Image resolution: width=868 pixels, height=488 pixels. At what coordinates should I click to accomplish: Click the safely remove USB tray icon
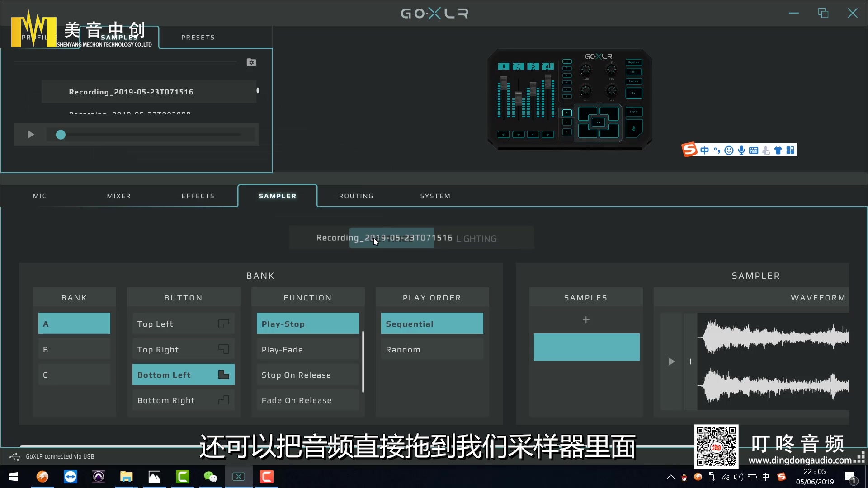coord(712,477)
